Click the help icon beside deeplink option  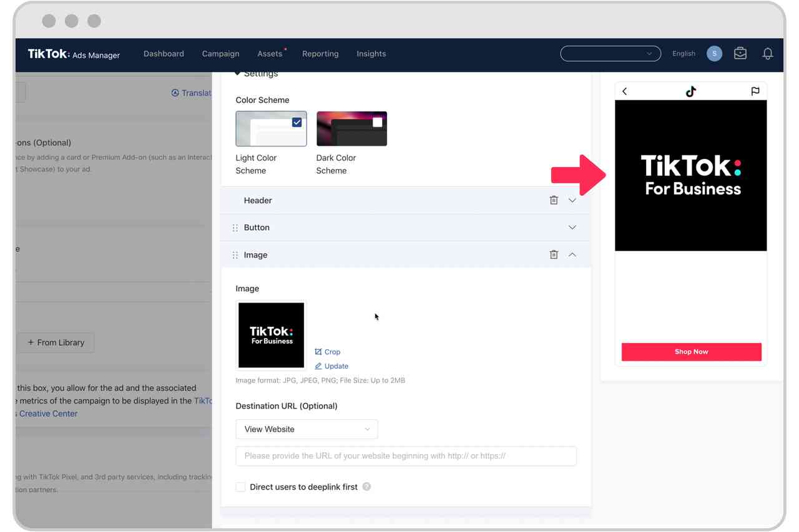(366, 486)
